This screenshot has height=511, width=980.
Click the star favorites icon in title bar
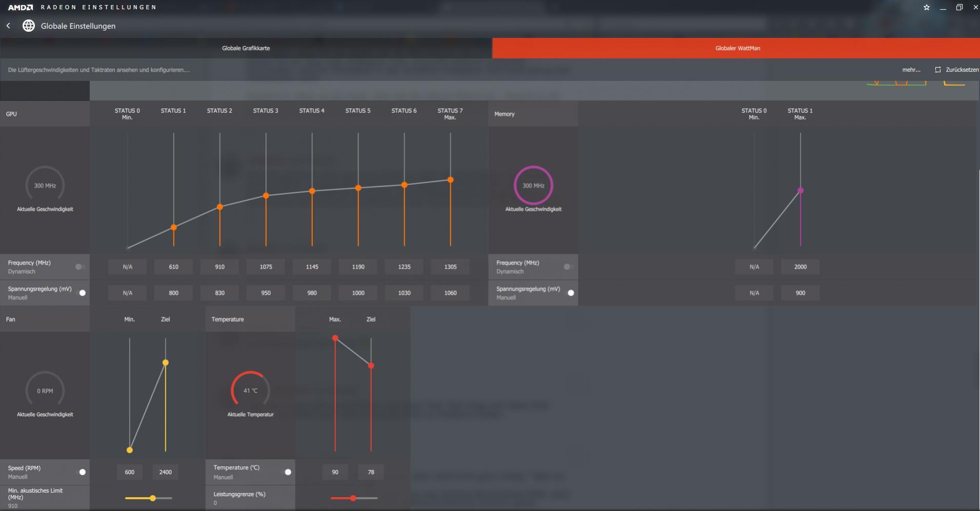click(x=927, y=7)
